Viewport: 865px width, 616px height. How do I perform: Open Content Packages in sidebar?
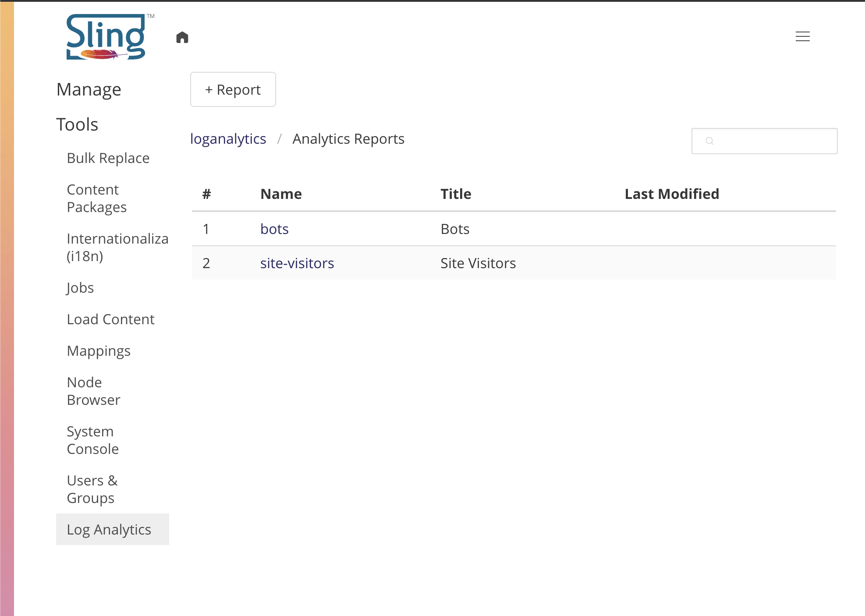coord(96,198)
